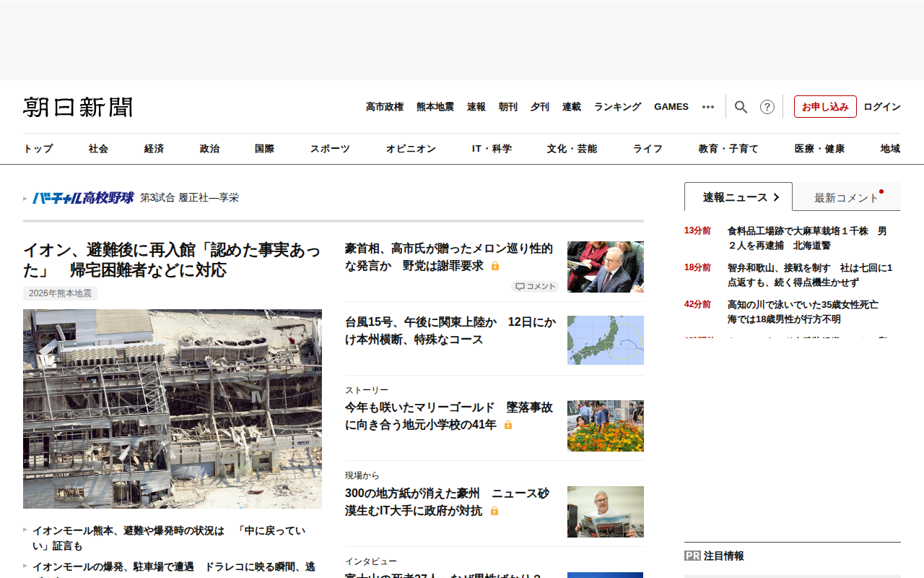Open the 朝刊 link
This screenshot has width=924, height=578.
(508, 107)
